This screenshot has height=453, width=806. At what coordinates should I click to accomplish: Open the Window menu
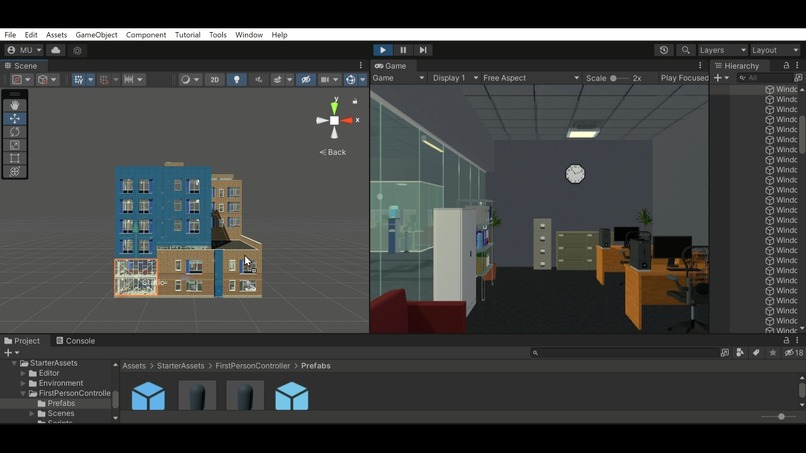(249, 35)
